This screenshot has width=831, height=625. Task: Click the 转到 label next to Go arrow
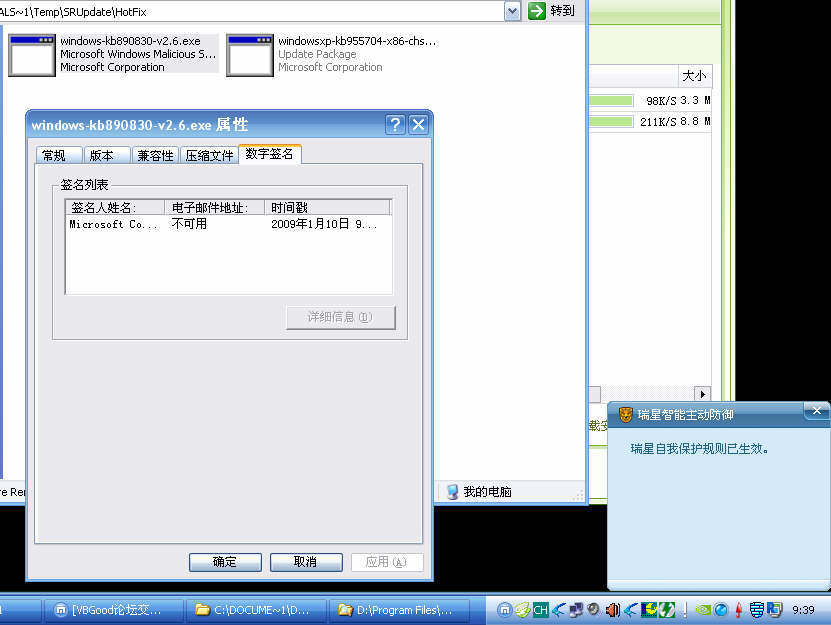562,11
